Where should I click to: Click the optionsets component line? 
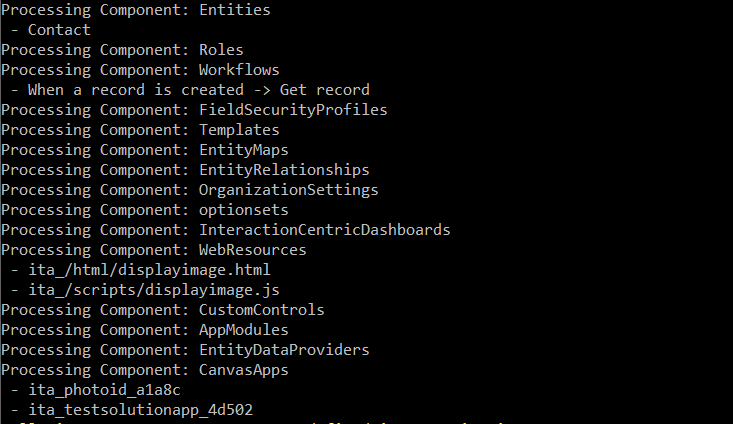tap(145, 210)
